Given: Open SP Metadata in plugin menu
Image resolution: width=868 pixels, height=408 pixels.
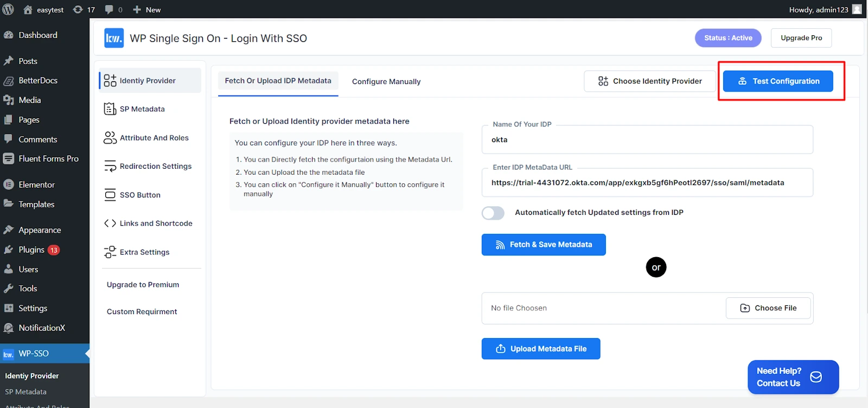Looking at the screenshot, I should pyautogui.click(x=150, y=109).
